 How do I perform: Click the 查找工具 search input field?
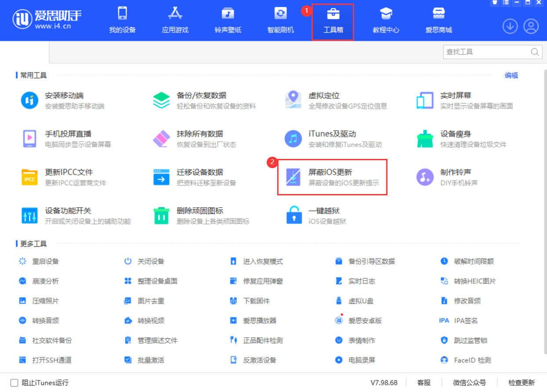(487, 52)
